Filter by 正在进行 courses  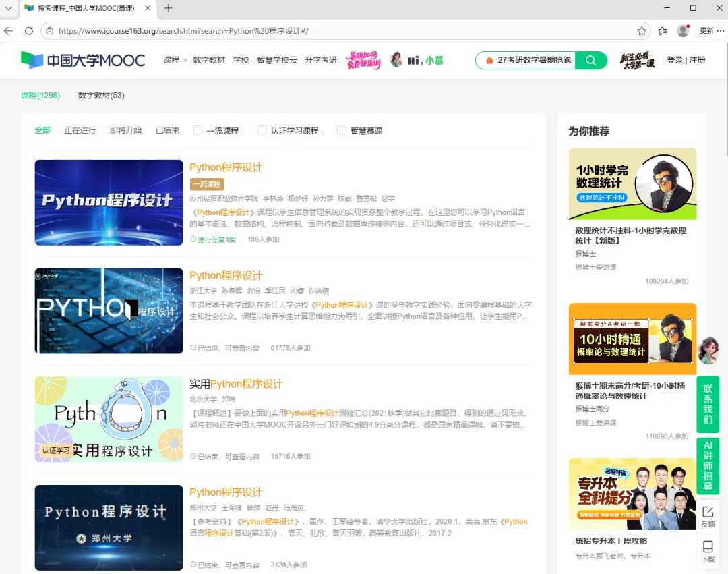tap(80, 130)
